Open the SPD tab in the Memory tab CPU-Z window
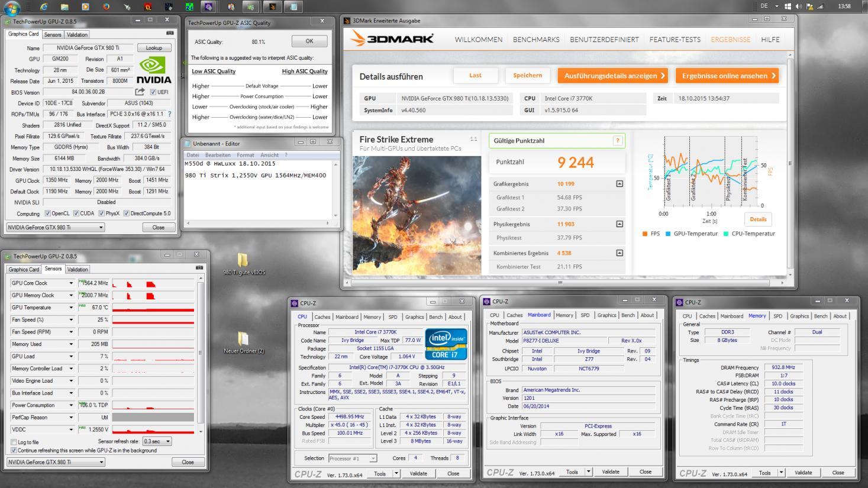 (x=777, y=316)
